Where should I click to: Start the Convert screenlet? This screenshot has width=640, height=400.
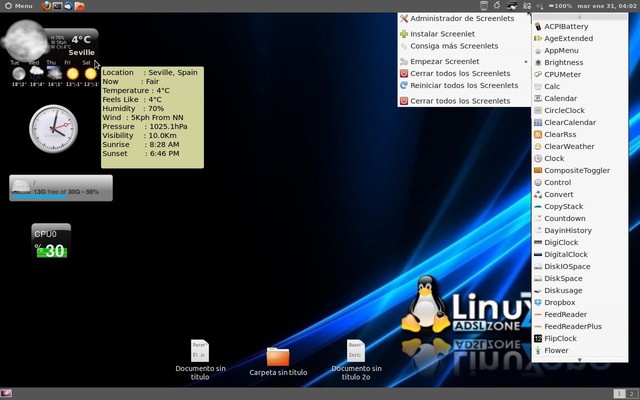580,195
